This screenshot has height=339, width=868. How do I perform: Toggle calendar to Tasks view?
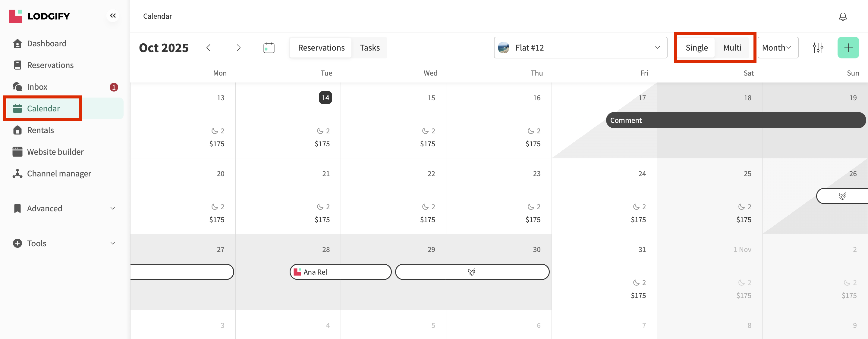369,48
